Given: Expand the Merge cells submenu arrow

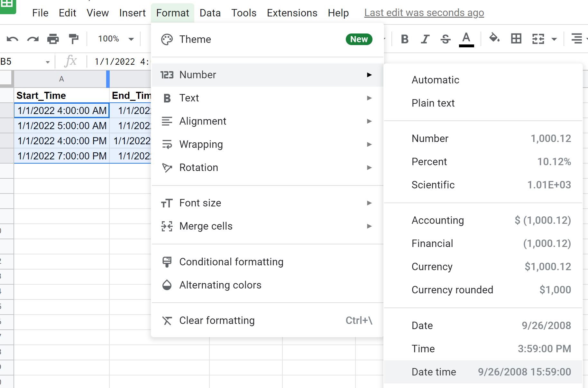Looking at the screenshot, I should pyautogui.click(x=369, y=226).
